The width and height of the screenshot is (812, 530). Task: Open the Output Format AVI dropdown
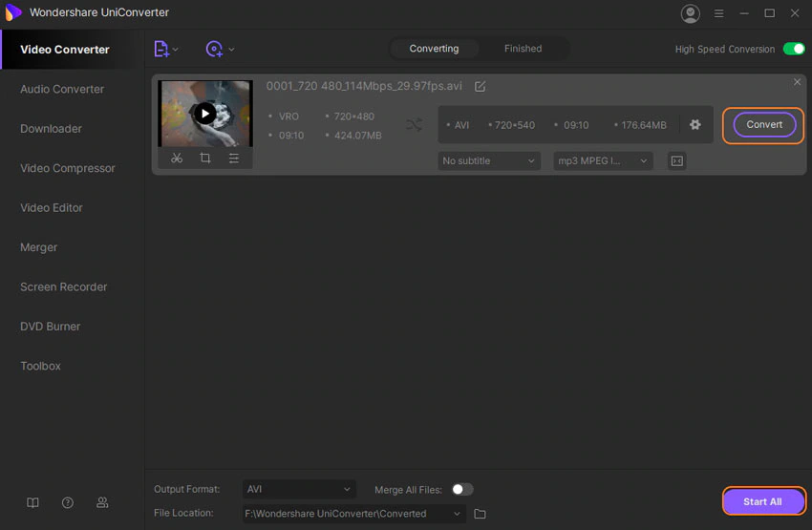click(299, 489)
